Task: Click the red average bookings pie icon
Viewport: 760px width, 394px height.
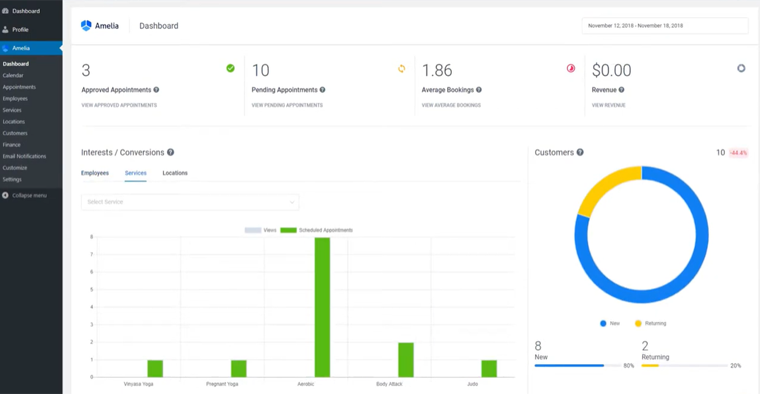Action: point(571,68)
